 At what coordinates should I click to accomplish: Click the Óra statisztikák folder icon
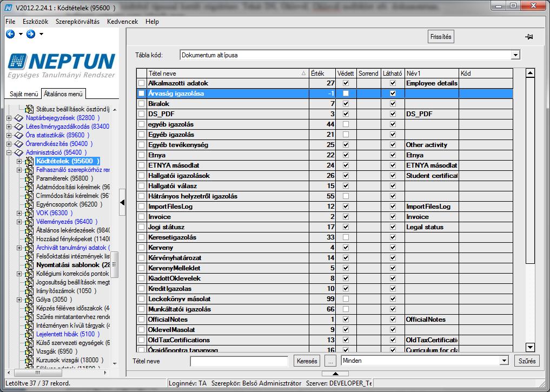[x=18, y=135]
